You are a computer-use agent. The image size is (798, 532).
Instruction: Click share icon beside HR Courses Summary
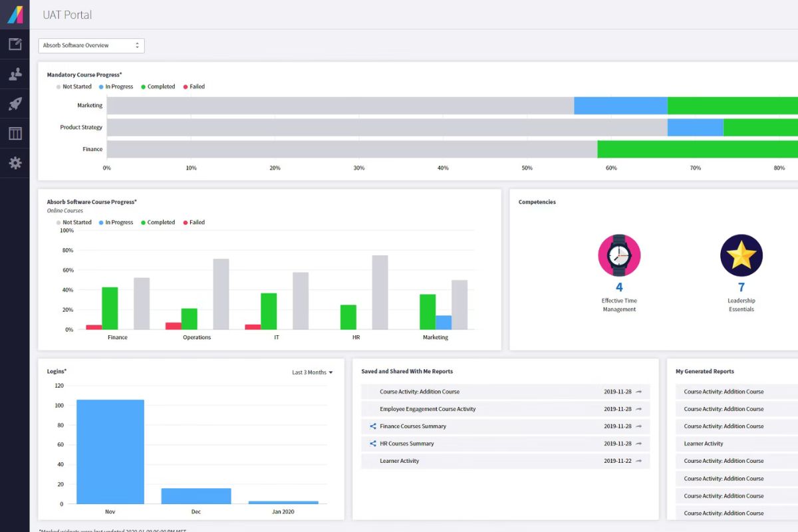372,444
